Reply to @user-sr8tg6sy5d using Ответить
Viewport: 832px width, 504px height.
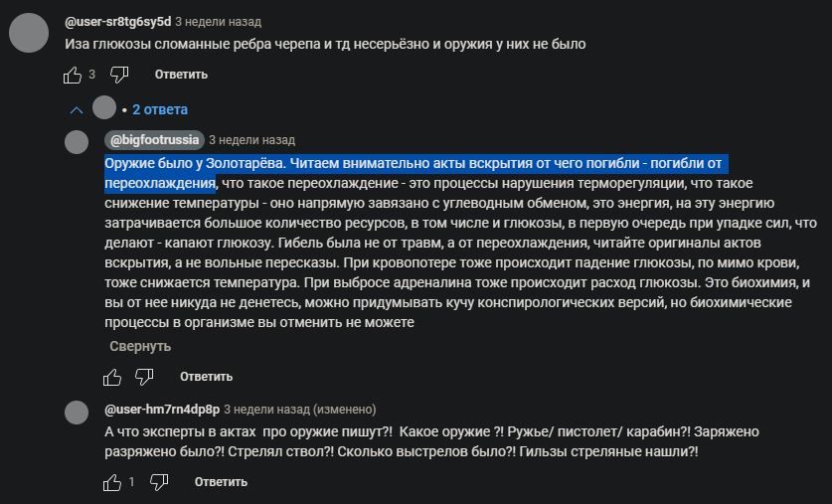coord(181,75)
